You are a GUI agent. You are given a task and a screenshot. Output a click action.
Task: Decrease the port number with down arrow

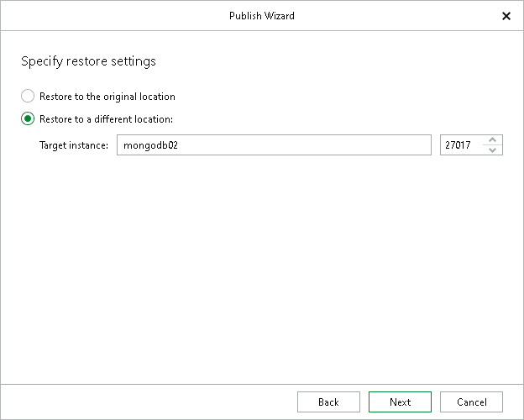coord(493,150)
